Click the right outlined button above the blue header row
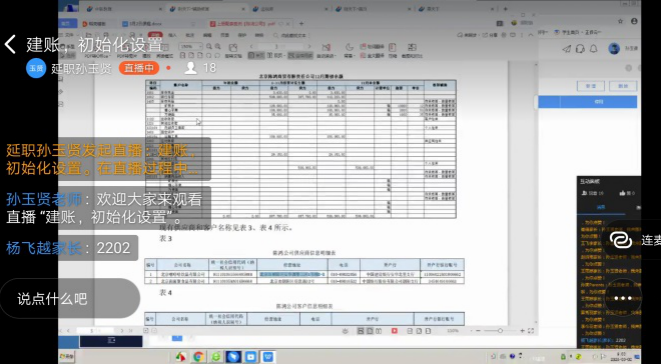 click(623, 86)
